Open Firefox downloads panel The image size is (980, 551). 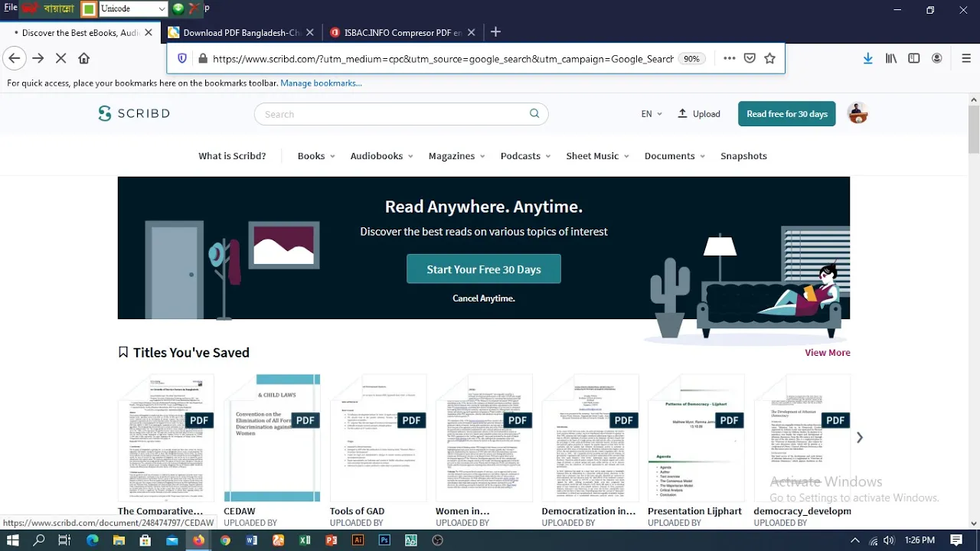click(867, 58)
